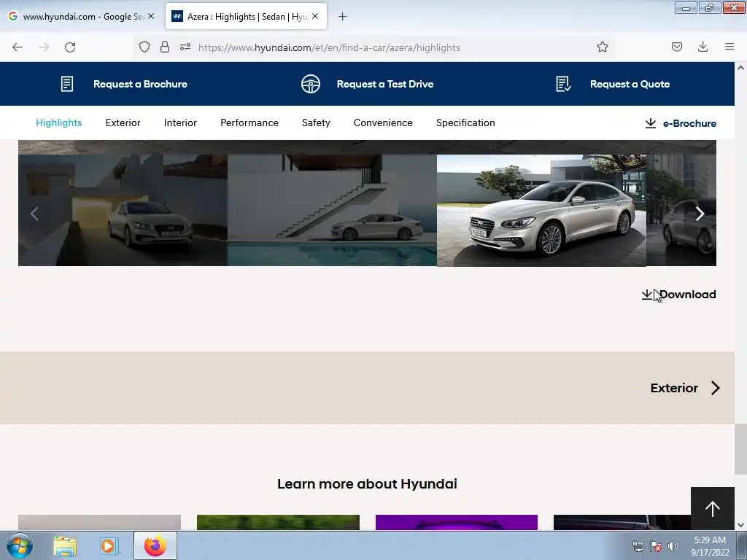Bookmark this page with star icon
747x560 pixels.
pyautogui.click(x=602, y=47)
